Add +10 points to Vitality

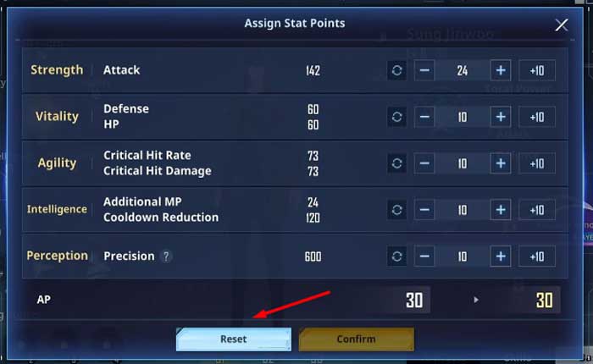pyautogui.click(x=537, y=117)
